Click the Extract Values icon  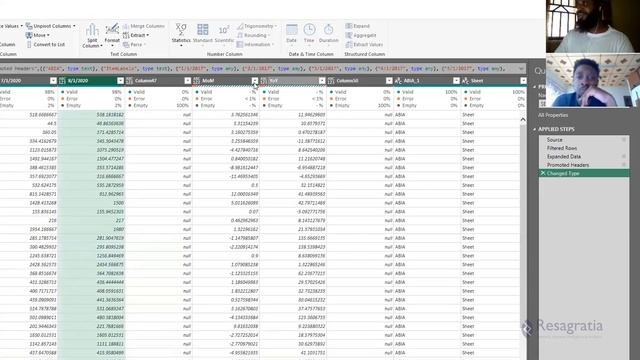pyautogui.click(x=349, y=44)
